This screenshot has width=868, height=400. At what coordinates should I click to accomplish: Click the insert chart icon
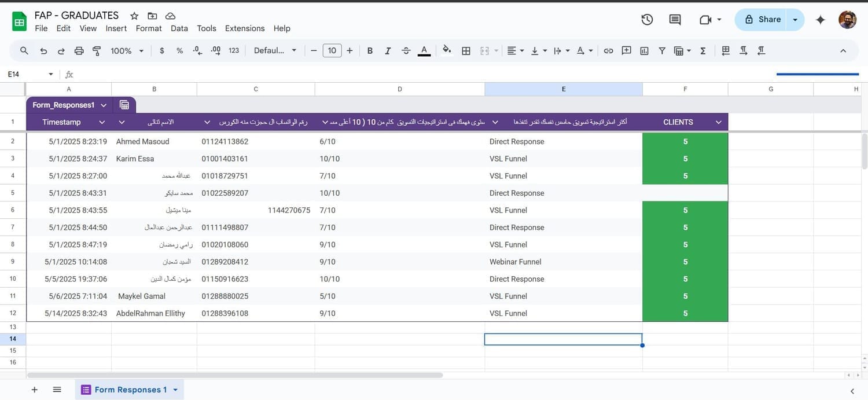644,51
